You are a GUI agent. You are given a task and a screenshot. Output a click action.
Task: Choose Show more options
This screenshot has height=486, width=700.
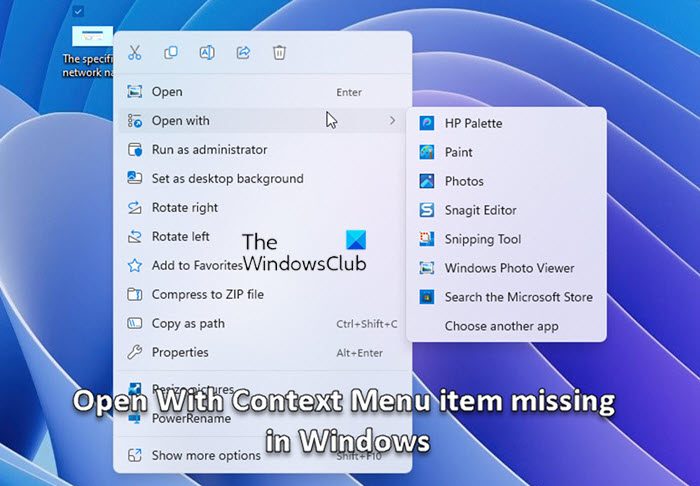coord(262,455)
